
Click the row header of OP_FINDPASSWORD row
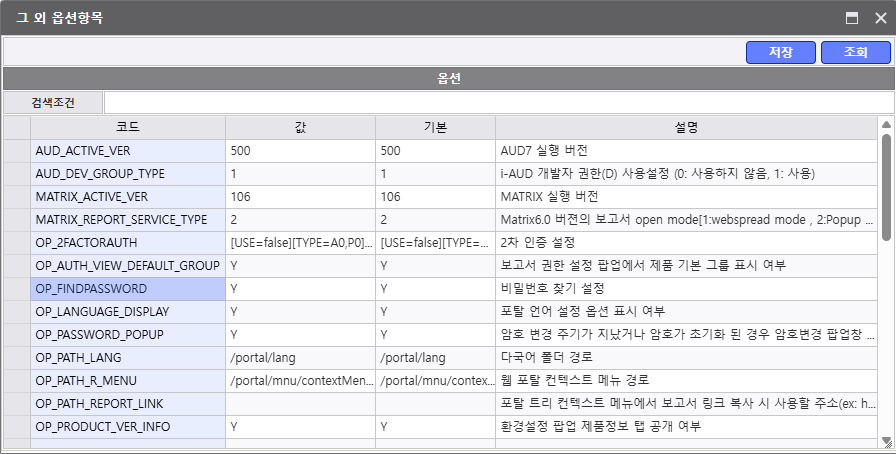[17, 289]
